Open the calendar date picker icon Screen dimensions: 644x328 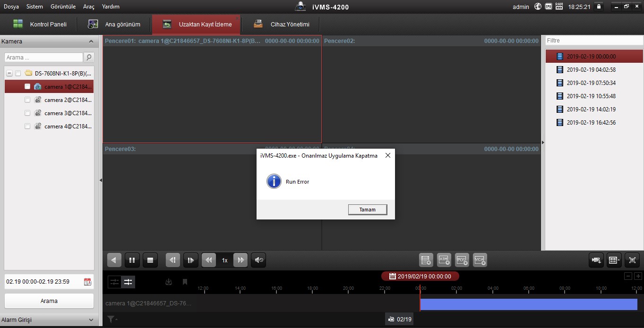(87, 282)
